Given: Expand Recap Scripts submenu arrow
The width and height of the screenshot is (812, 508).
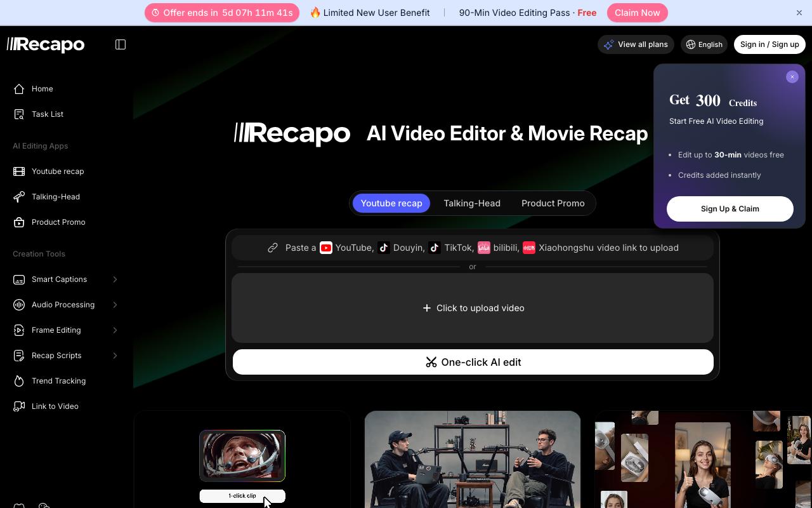Looking at the screenshot, I should (115, 356).
